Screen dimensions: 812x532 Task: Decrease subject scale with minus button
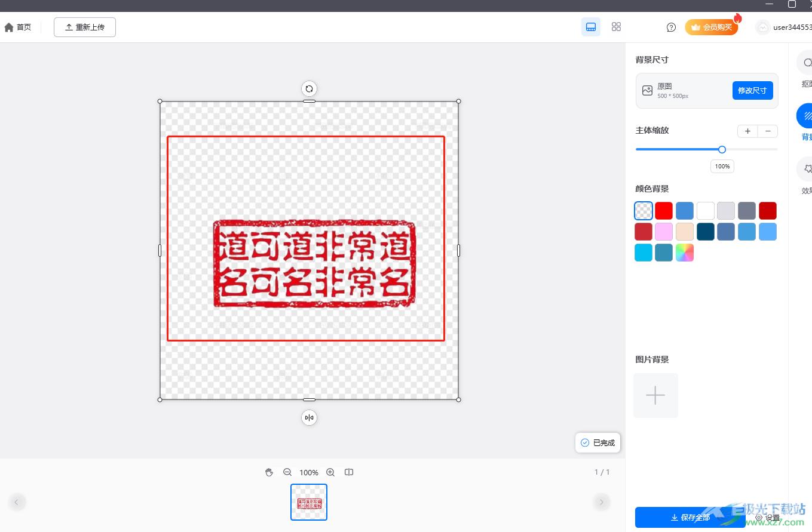coord(768,131)
